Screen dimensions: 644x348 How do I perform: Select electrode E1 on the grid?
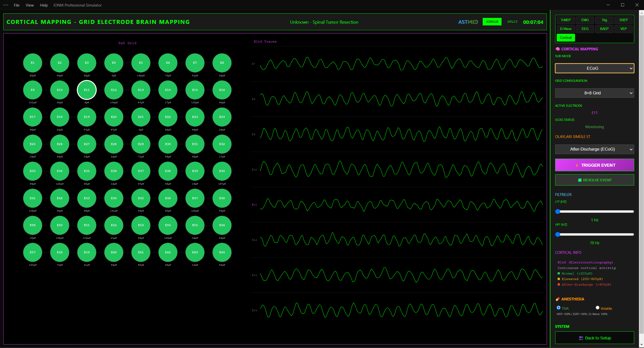click(32, 63)
